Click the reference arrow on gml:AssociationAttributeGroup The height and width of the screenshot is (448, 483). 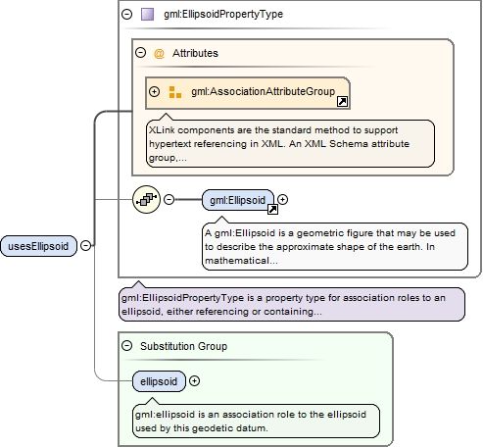[x=342, y=102]
